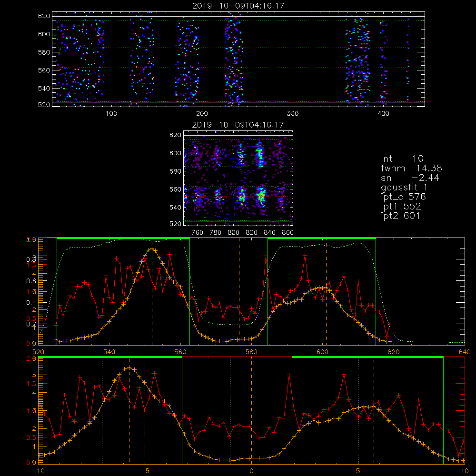The width and height of the screenshot is (476, 476).
Task: Click the 5 x-axis label of the bottom plot
Action: 358,471
